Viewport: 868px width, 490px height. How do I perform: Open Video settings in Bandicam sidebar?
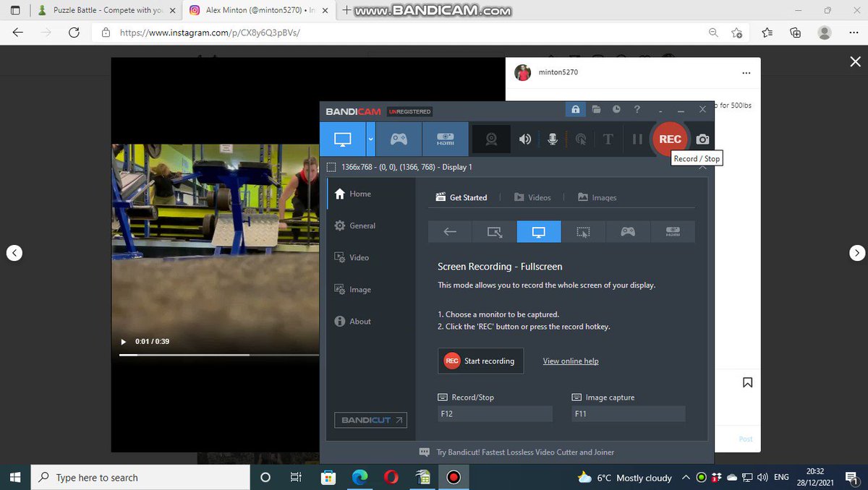[x=352, y=257]
